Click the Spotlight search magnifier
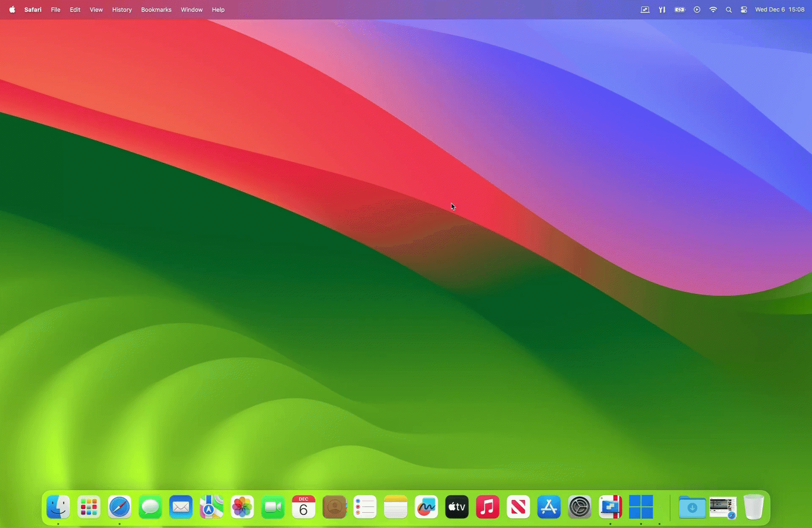 point(728,10)
